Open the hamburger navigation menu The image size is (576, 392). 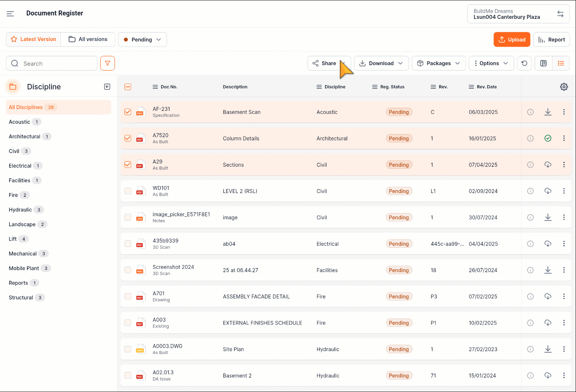coord(10,14)
